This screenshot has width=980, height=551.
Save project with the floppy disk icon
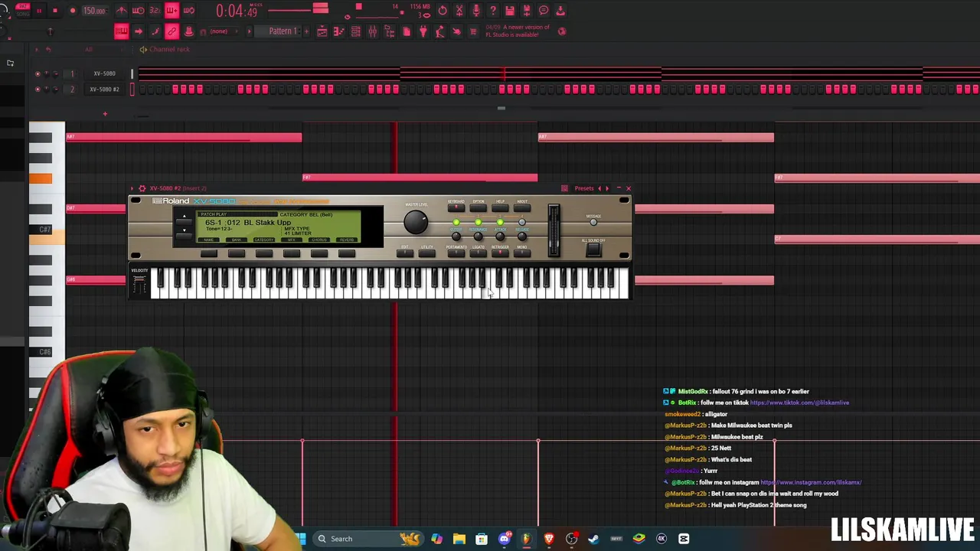(510, 11)
